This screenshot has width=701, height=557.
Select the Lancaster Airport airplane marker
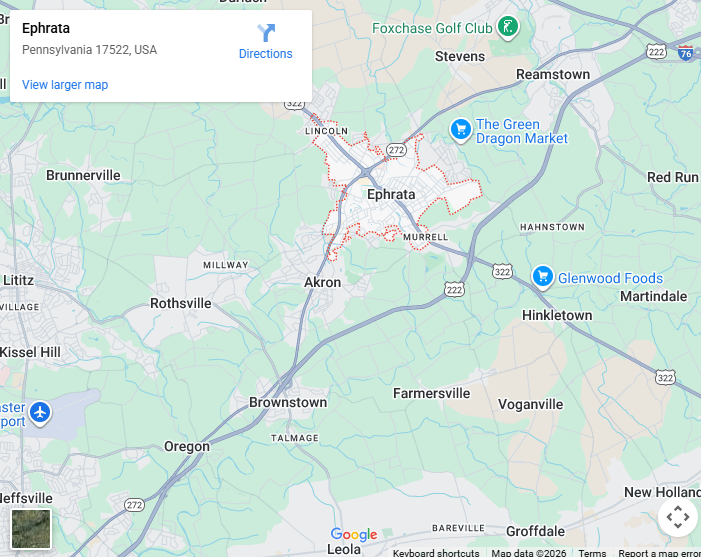41,413
